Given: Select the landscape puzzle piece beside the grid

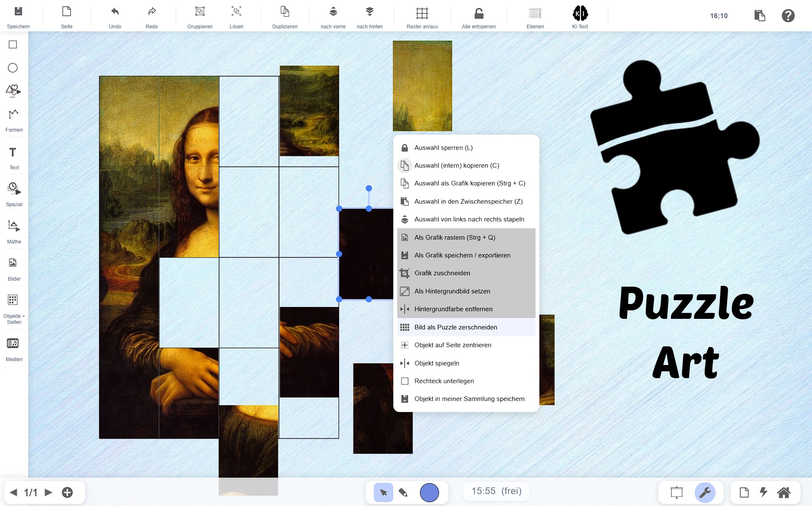Looking at the screenshot, I should tap(309, 111).
